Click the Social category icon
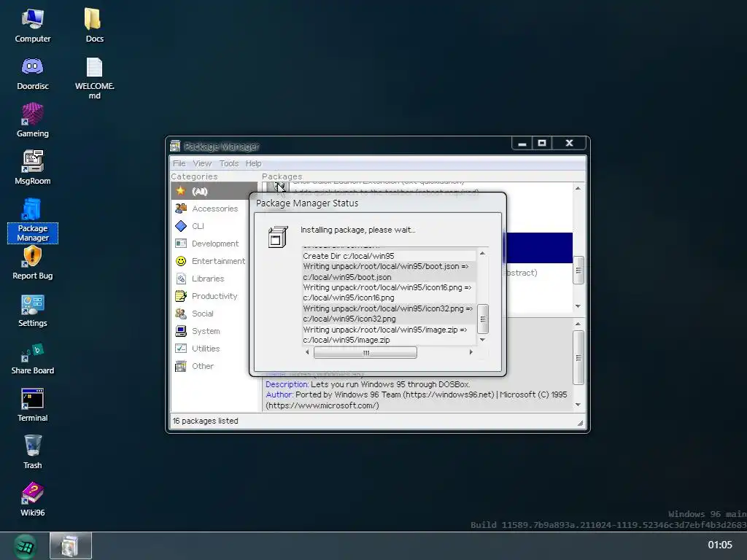The width and height of the screenshot is (747, 560). [x=181, y=314]
